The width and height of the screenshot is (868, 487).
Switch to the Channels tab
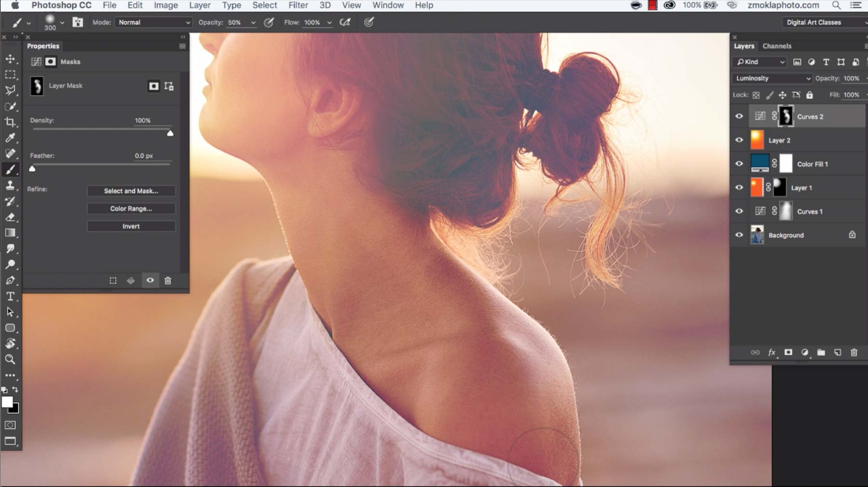777,46
